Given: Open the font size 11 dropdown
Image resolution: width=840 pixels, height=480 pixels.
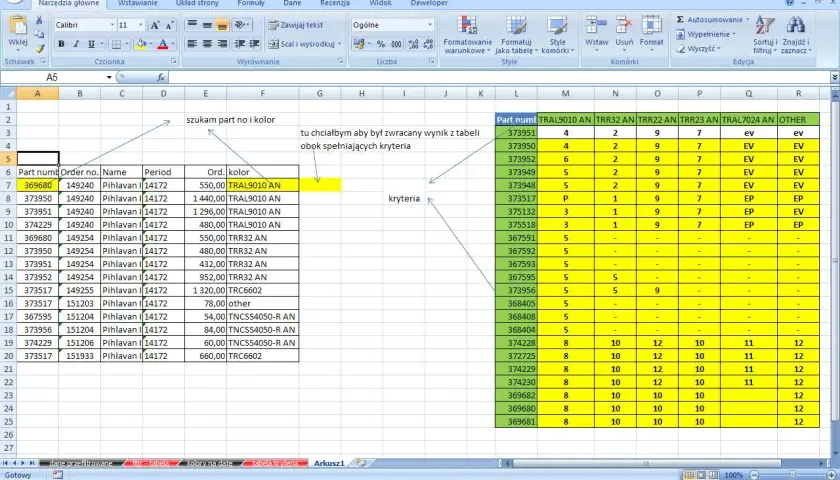Looking at the screenshot, I should [x=140, y=25].
